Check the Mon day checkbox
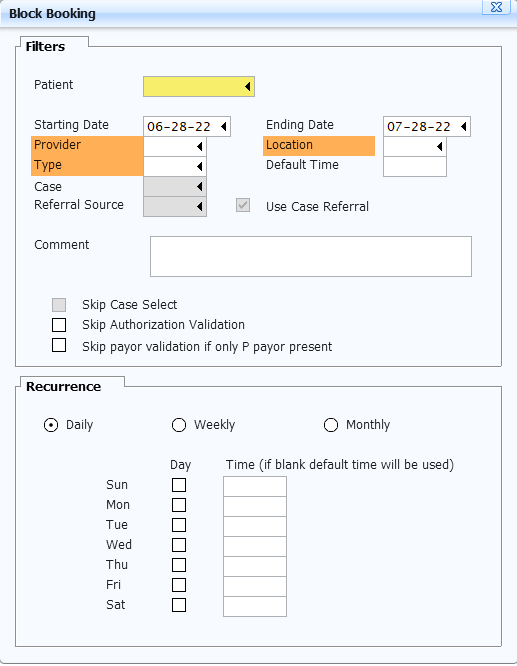 179,505
